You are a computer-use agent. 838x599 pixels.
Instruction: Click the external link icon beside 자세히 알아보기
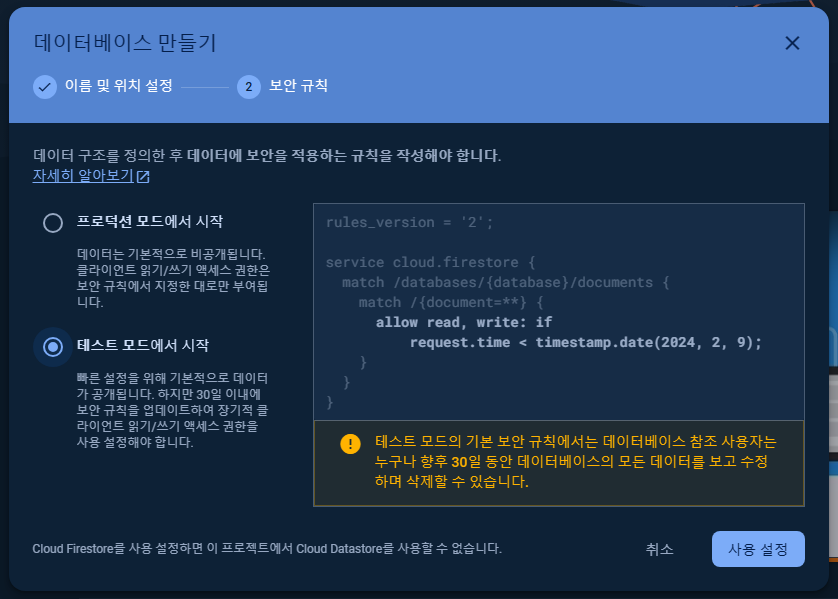[143, 176]
